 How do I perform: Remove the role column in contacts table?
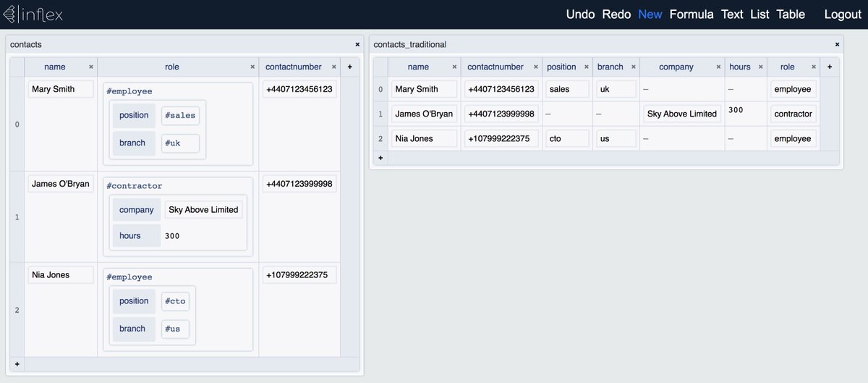[x=252, y=67]
